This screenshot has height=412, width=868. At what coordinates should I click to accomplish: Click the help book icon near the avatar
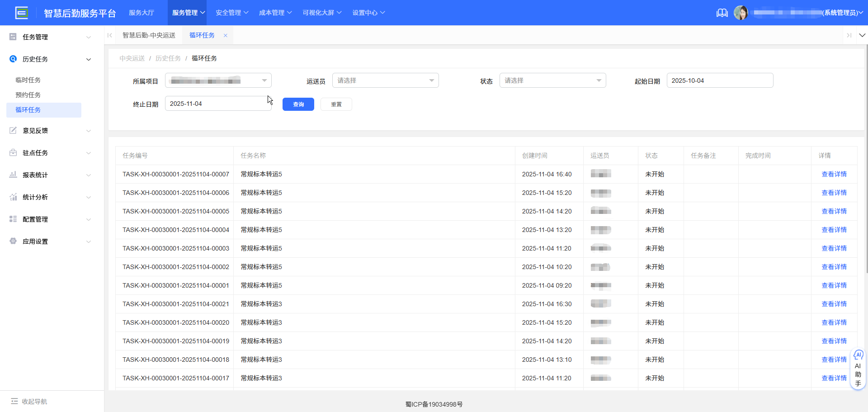click(722, 13)
